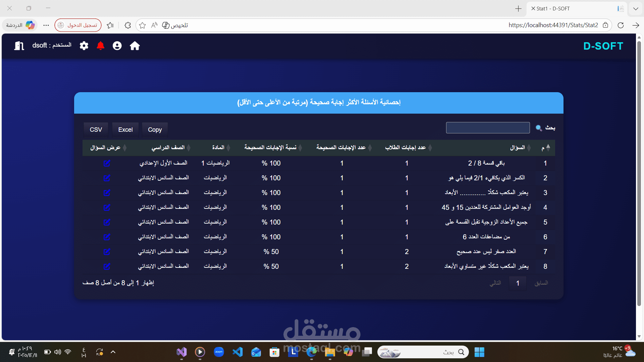This screenshot has height=362, width=644.
Task: Select page 1 in pagination
Action: pyautogui.click(x=518, y=283)
